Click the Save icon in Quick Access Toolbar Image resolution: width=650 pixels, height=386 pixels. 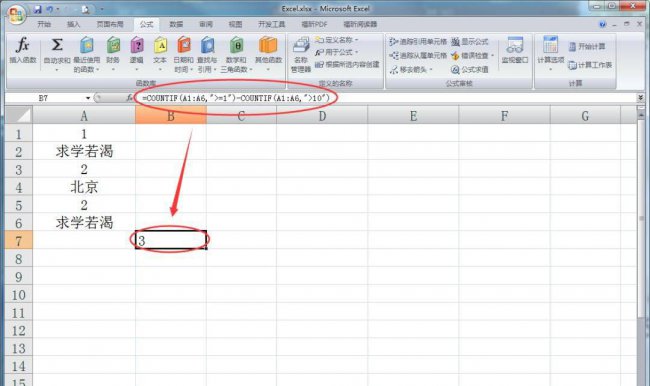(x=37, y=9)
